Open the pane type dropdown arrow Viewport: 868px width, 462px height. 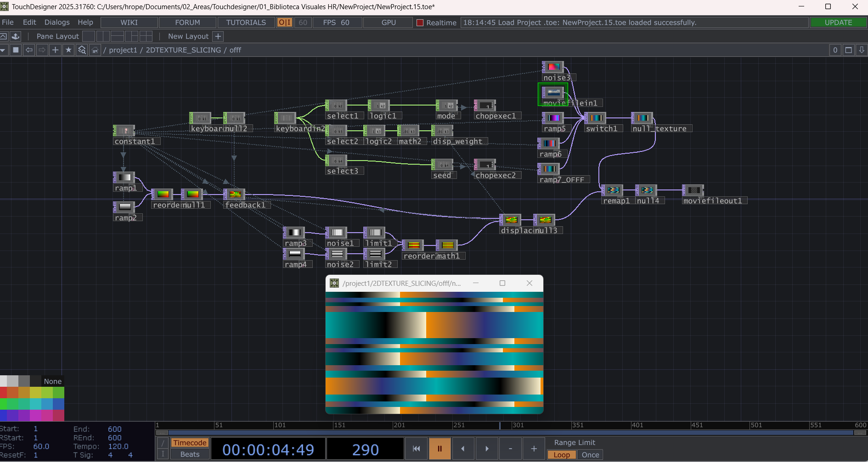[x=3, y=50]
